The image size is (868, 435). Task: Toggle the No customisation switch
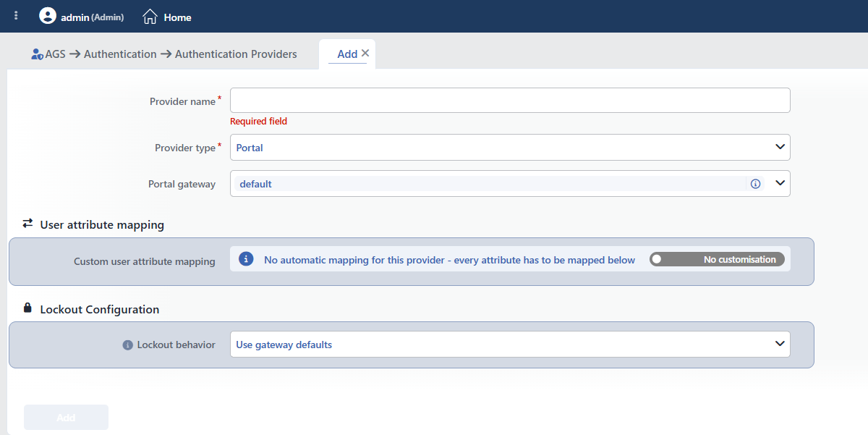point(717,259)
